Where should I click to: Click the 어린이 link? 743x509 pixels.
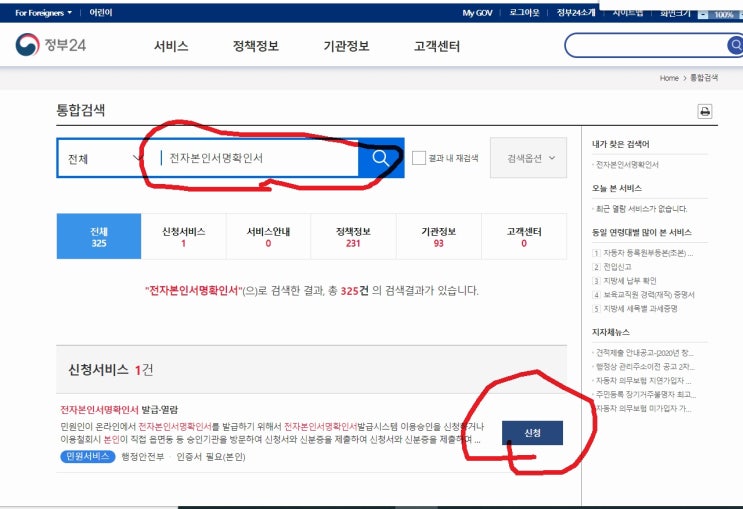tap(101, 13)
